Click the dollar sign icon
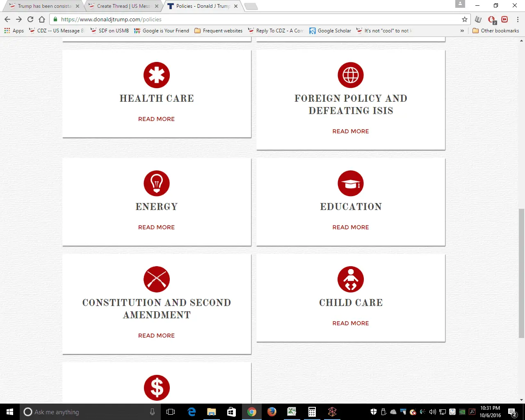 click(x=157, y=388)
